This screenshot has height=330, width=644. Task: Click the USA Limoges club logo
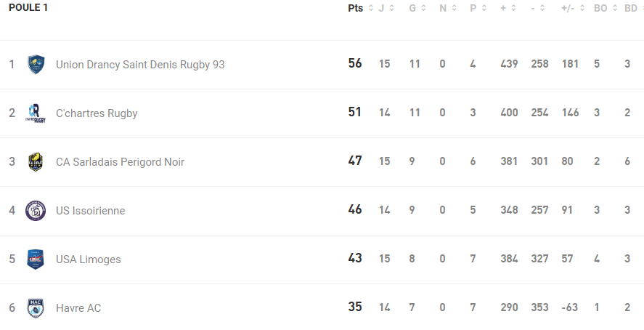pos(36,259)
